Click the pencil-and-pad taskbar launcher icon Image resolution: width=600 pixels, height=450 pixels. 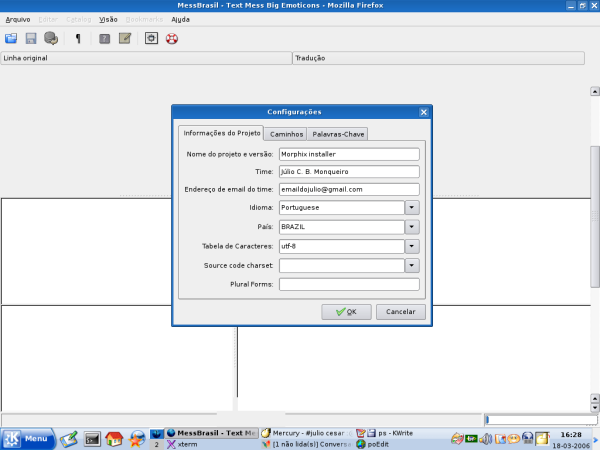click(x=69, y=439)
